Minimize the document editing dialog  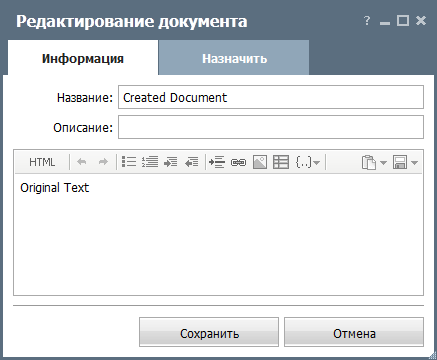(385, 23)
